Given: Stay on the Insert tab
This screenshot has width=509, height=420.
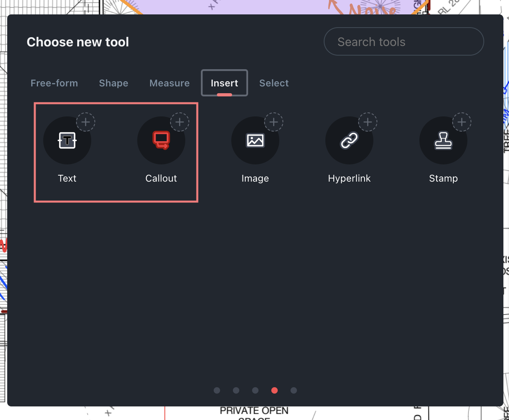Looking at the screenshot, I should (224, 83).
